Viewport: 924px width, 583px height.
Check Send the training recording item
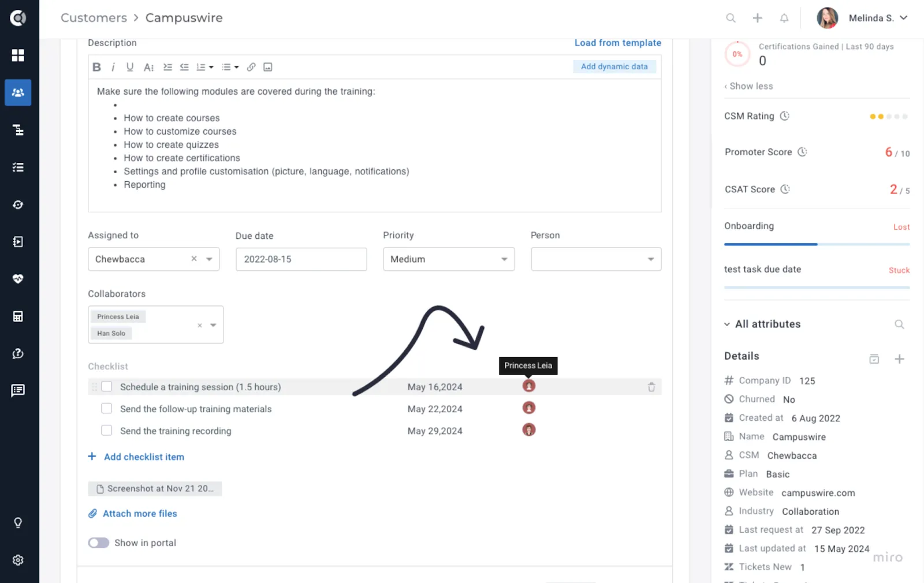pyautogui.click(x=106, y=431)
